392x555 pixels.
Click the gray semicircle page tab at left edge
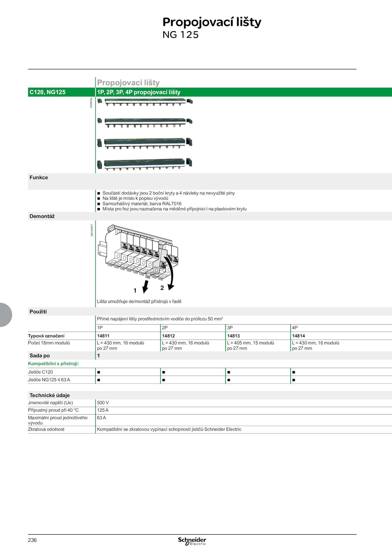[x=6, y=315]
